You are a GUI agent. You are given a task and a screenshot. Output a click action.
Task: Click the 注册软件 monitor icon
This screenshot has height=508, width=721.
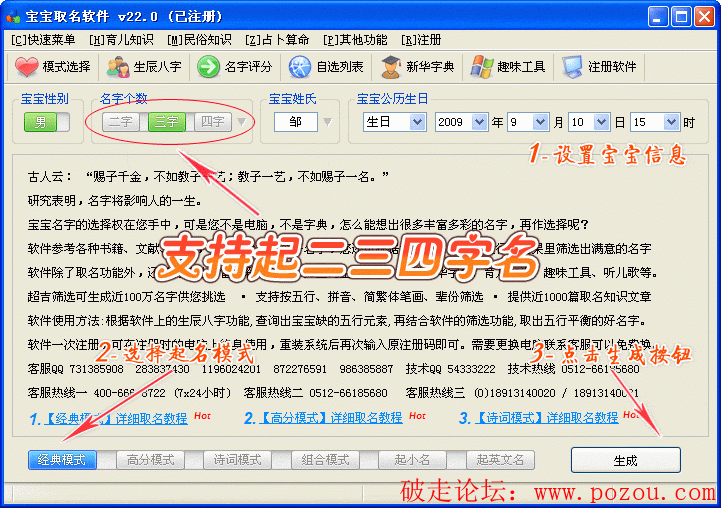(572, 67)
